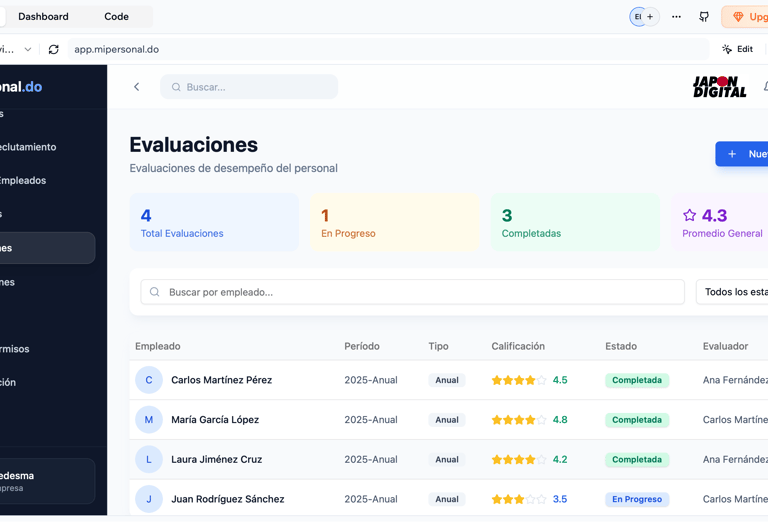768x523 pixels.
Task: Reload the preview with refresh icon
Action: tap(53, 49)
